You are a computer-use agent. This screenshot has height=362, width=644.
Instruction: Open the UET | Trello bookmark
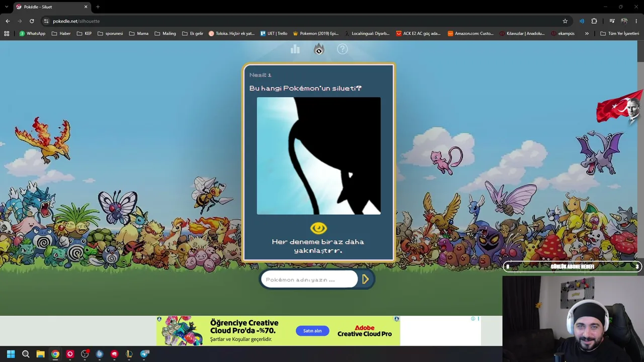(274, 34)
